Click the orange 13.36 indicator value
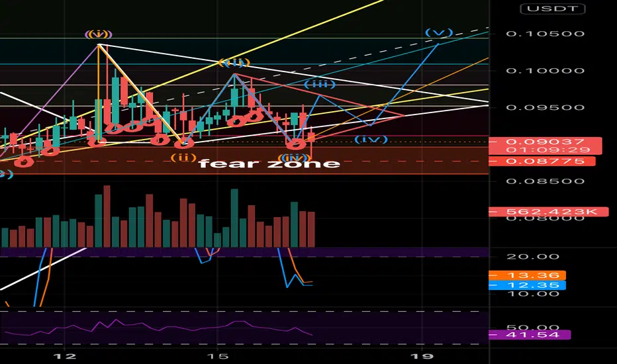Viewport: 617px width, 364px height. 527,275
